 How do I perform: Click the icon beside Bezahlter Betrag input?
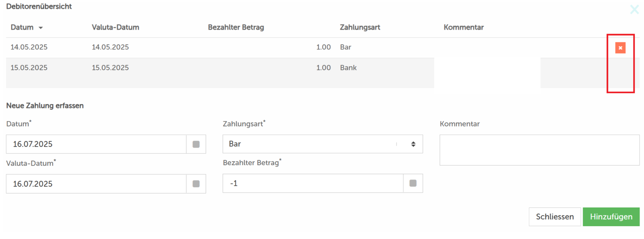[413, 183]
